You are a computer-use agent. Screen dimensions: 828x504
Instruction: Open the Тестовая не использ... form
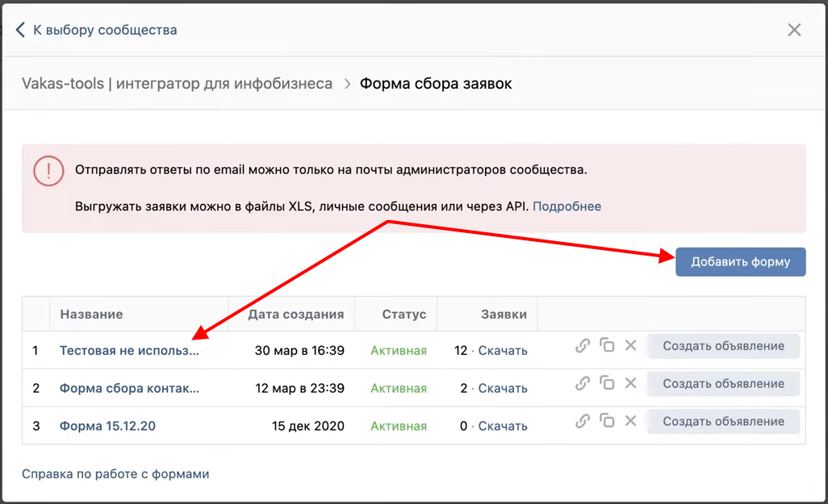(129, 351)
